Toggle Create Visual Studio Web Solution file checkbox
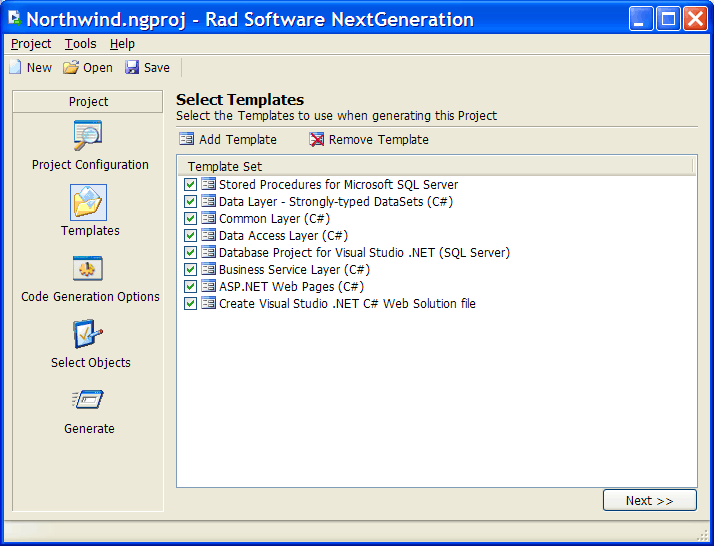This screenshot has width=714, height=546. pyautogui.click(x=190, y=303)
